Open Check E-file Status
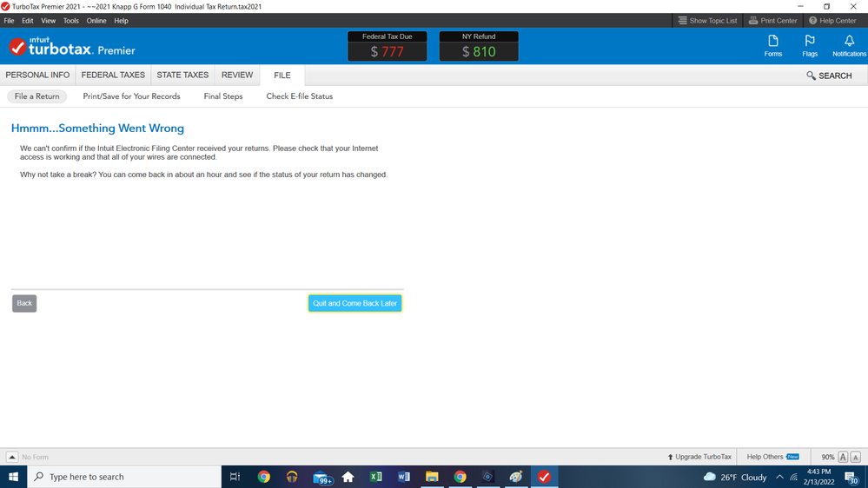This screenshot has width=868, height=488. click(300, 96)
